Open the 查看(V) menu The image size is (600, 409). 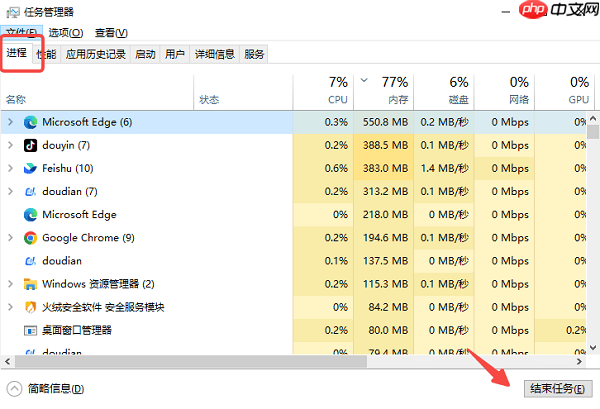point(111,33)
